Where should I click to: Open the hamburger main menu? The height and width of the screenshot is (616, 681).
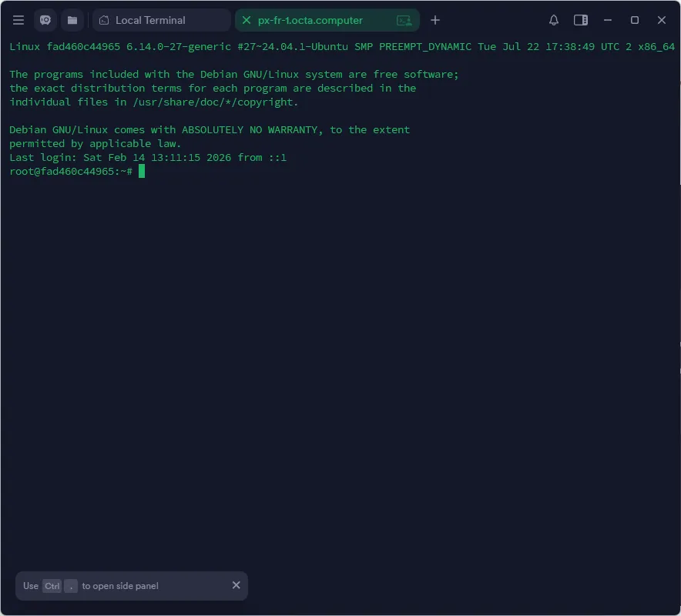point(18,20)
